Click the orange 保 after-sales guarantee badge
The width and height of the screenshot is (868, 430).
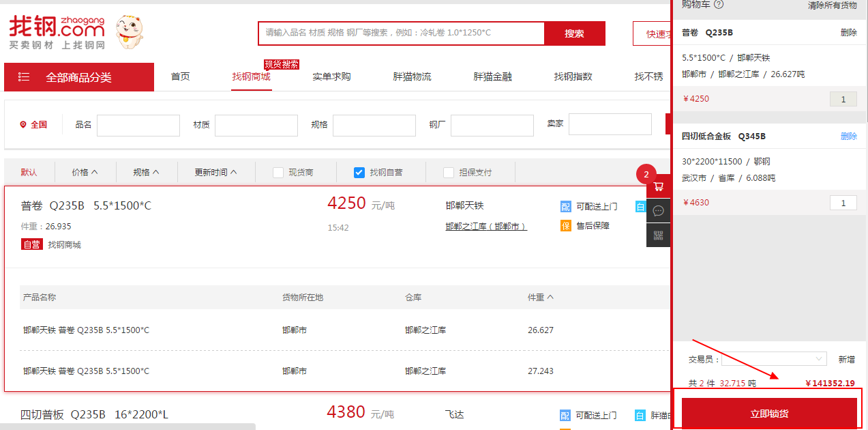click(565, 226)
